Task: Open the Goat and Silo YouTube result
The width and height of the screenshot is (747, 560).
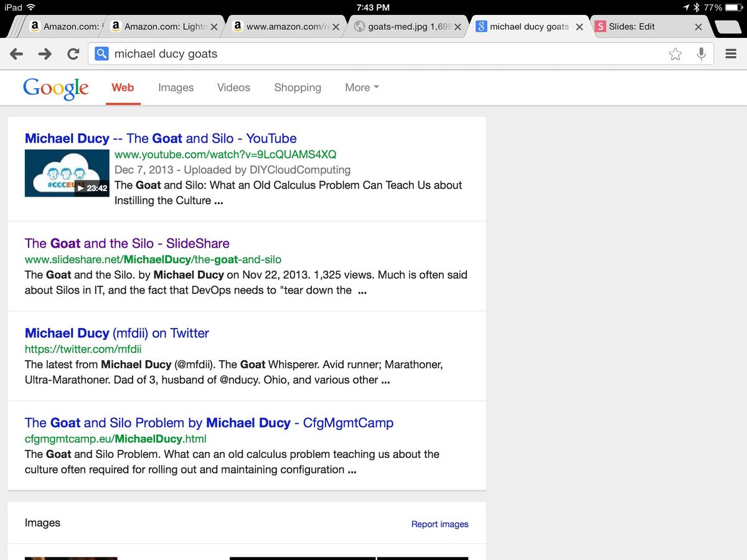Action: 161,139
